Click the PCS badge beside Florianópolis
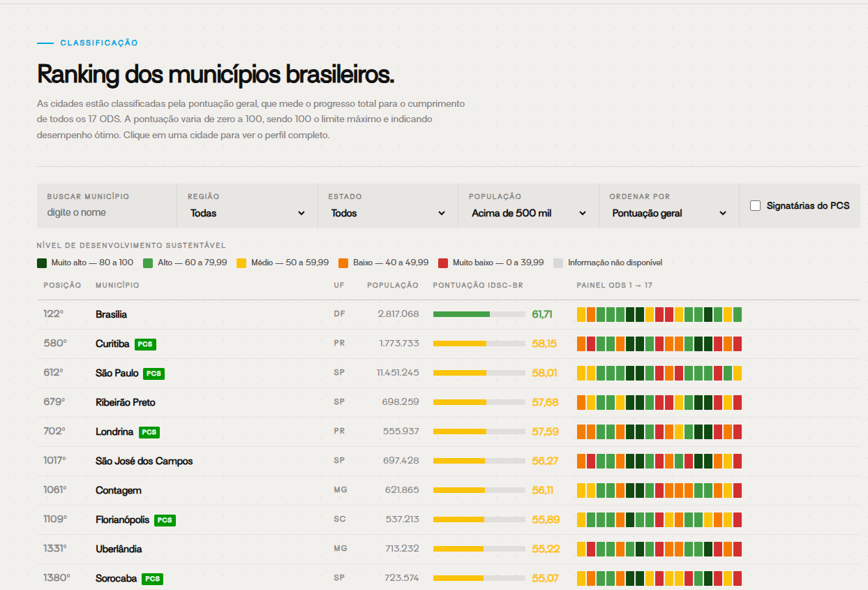This screenshot has height=590, width=868. point(165,520)
